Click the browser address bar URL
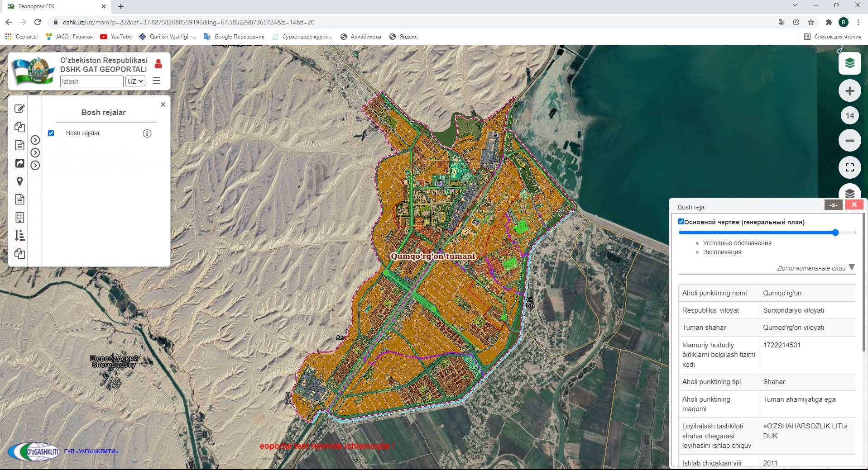 (x=188, y=22)
